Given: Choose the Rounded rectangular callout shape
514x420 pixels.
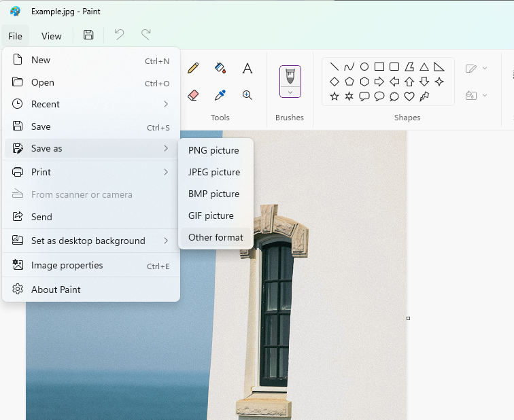Looking at the screenshot, I should (364, 97).
